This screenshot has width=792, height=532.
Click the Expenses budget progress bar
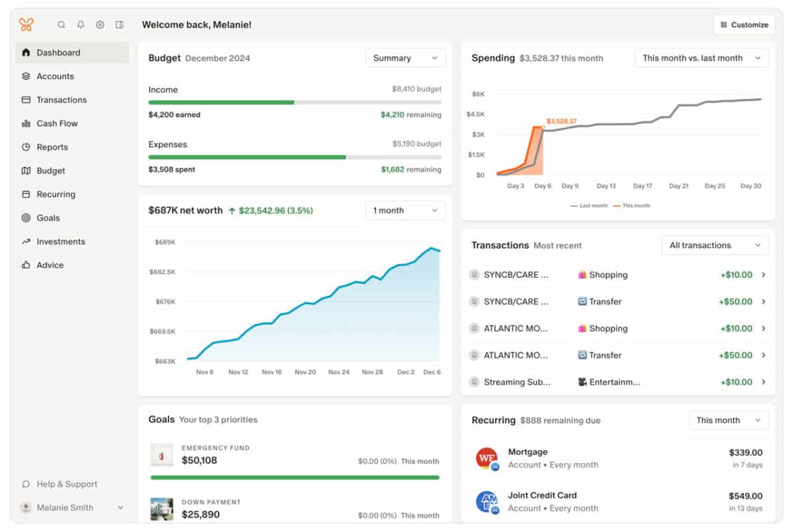pyautogui.click(x=294, y=157)
